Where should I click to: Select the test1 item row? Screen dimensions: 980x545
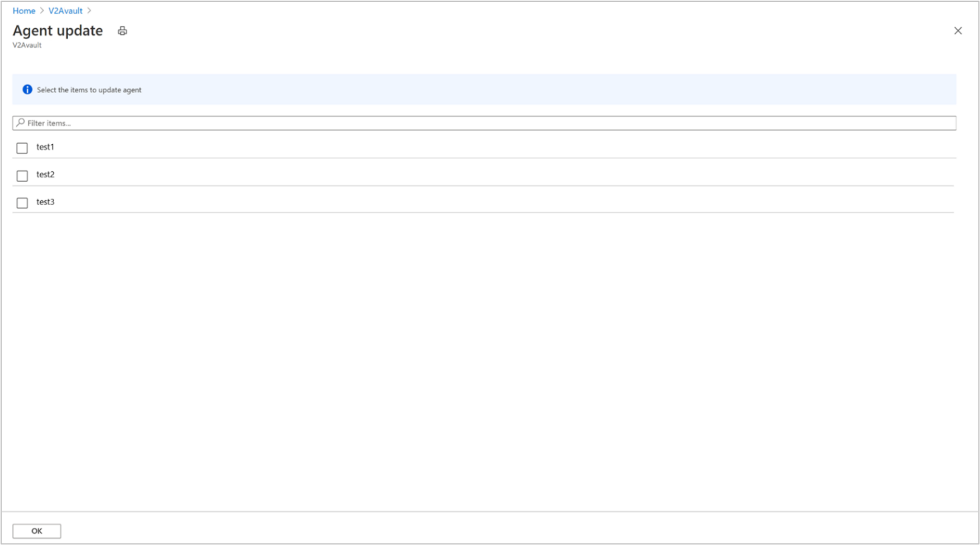[x=45, y=147]
